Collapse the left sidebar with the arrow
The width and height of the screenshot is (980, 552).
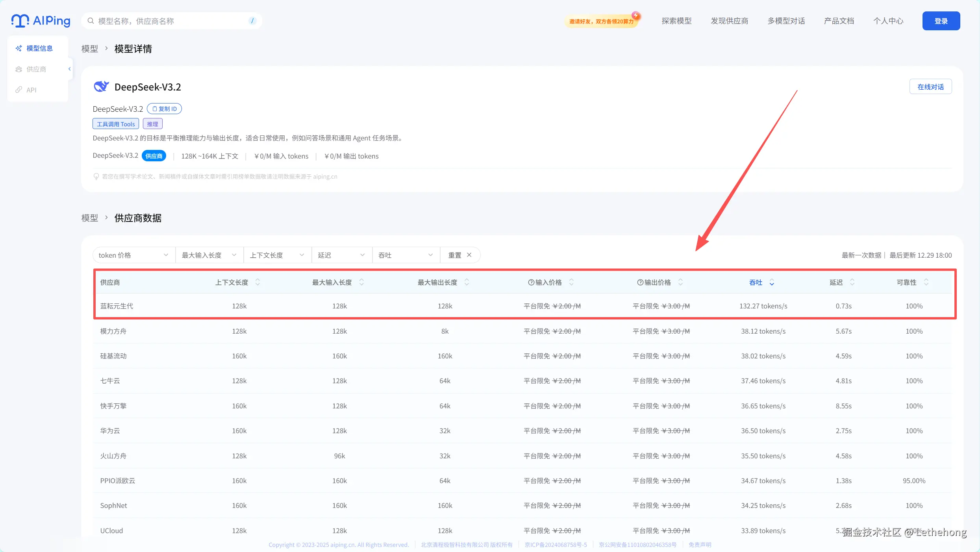[x=70, y=69]
